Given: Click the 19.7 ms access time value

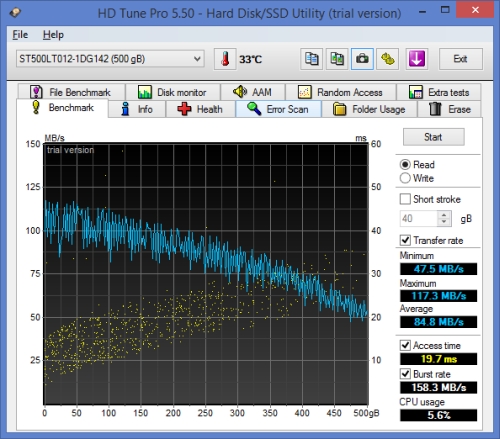Looking at the screenshot, I should click(x=438, y=359).
